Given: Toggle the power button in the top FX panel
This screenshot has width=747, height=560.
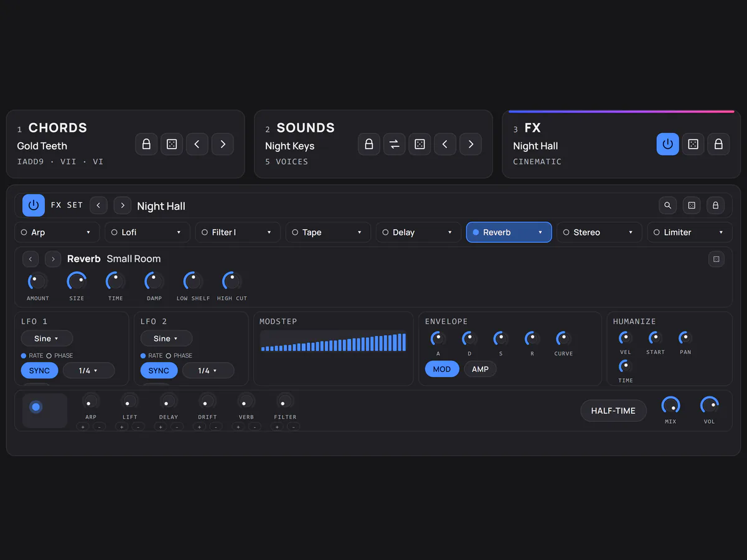Looking at the screenshot, I should [667, 144].
